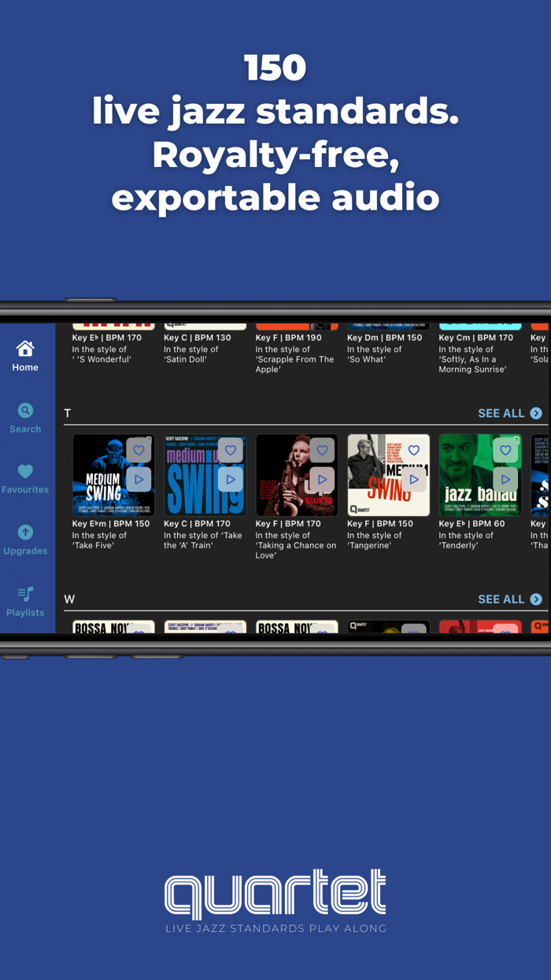Open the Search magnifier icon
Image resolution: width=551 pixels, height=980 pixels.
(25, 410)
